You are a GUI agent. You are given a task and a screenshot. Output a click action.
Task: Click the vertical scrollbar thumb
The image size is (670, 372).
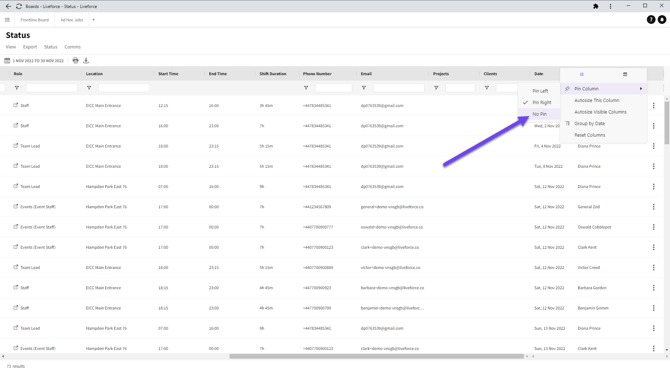tap(667, 123)
